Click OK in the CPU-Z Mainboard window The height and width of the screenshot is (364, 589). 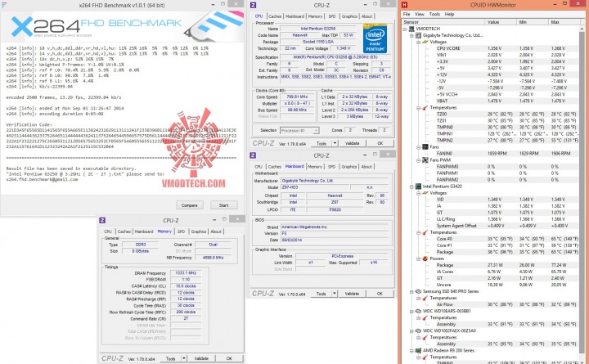[380, 294]
